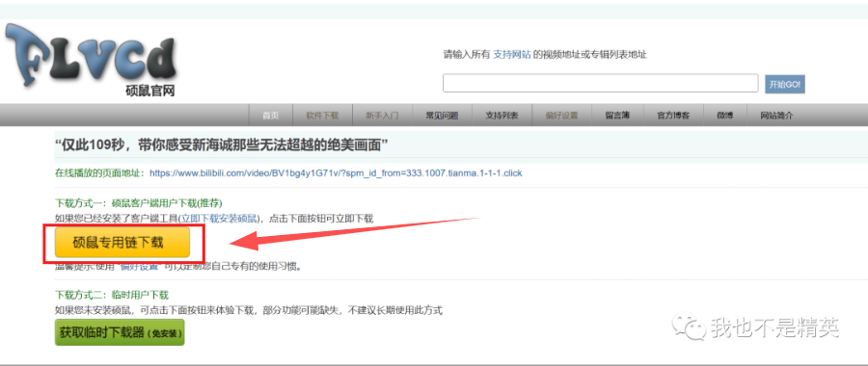Focus the video address input field
Screen dimensions: 868x366
coord(600,84)
